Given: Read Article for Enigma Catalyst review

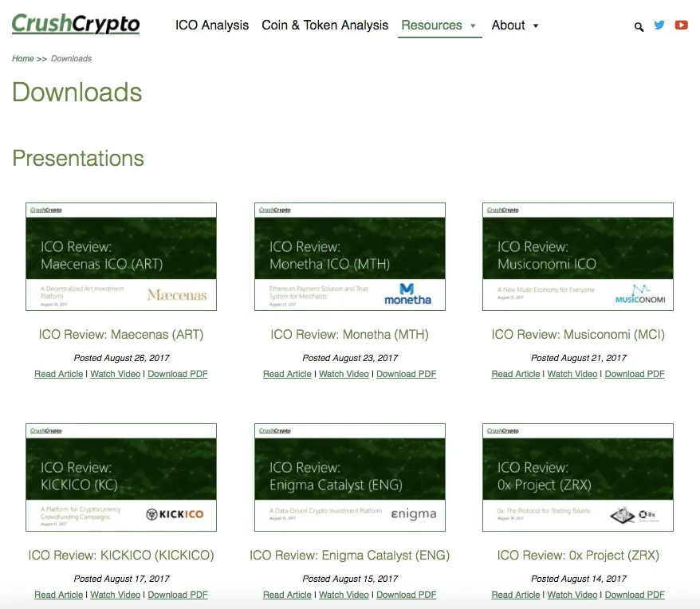Looking at the screenshot, I should (x=287, y=595).
